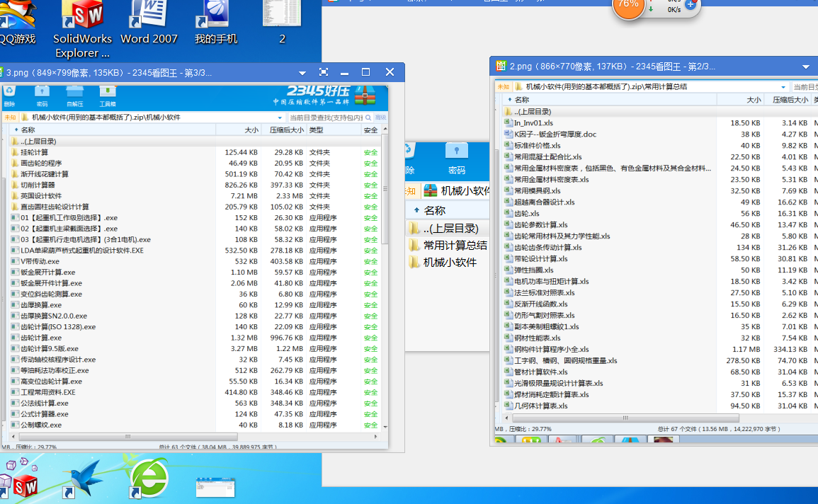The image size is (818, 504).
Task: Click vertical scrollbar in 3.png file list
Action: 385,188
